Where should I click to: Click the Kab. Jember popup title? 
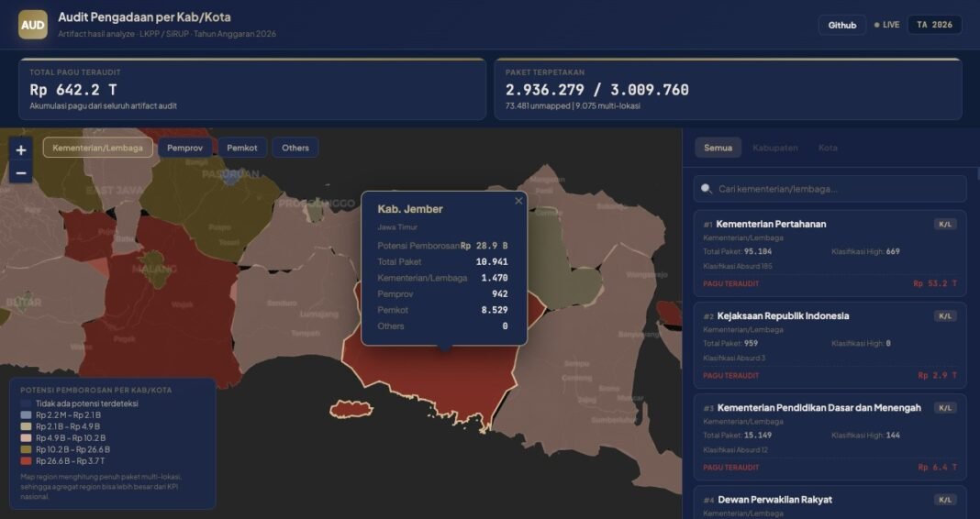tap(410, 209)
